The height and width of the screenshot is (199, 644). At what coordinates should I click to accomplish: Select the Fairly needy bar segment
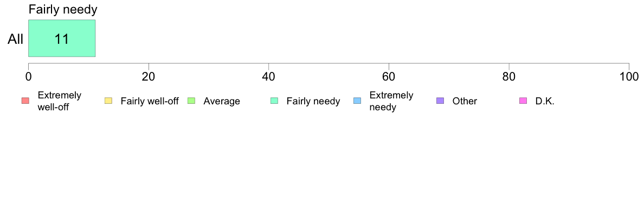click(x=62, y=38)
